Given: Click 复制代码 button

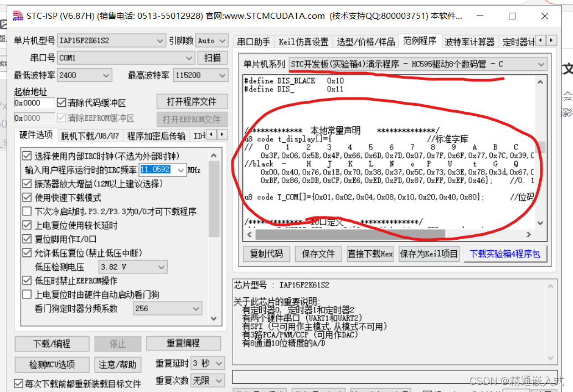Looking at the screenshot, I should coord(266,254).
